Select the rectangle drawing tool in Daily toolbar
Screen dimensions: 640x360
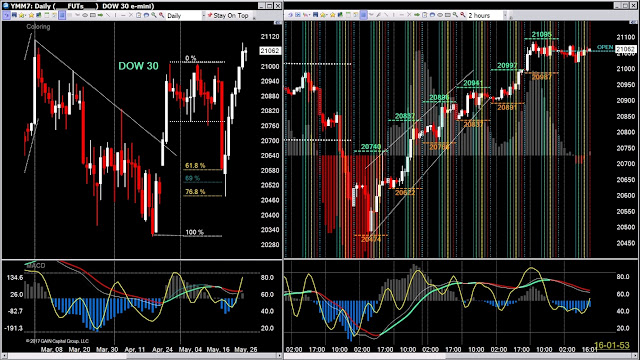(93, 15)
